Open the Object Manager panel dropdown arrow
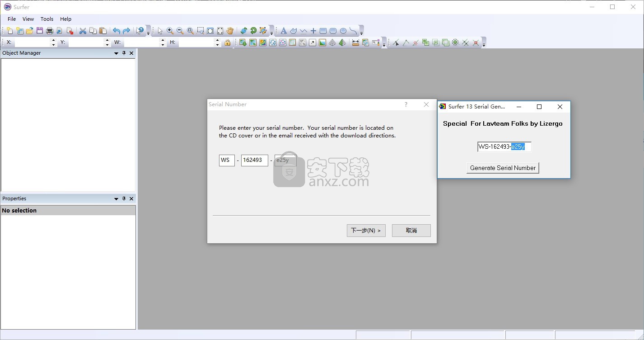 pos(116,53)
